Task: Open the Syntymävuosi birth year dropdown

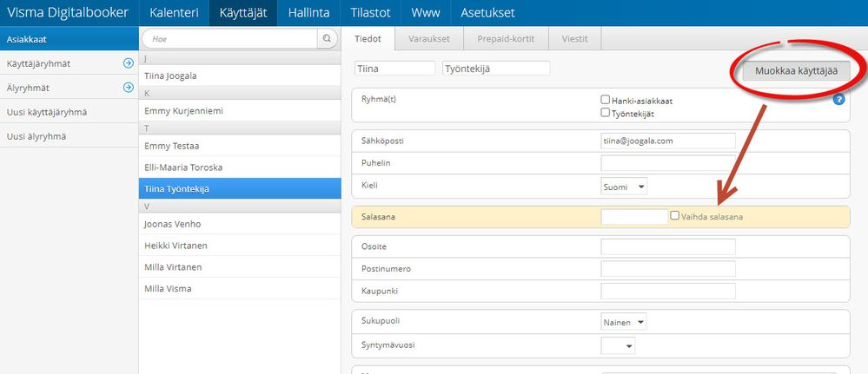Action: [x=618, y=346]
